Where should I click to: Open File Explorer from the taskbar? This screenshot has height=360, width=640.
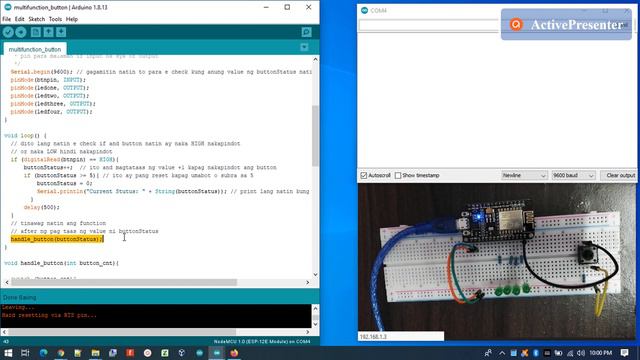(x=95, y=353)
